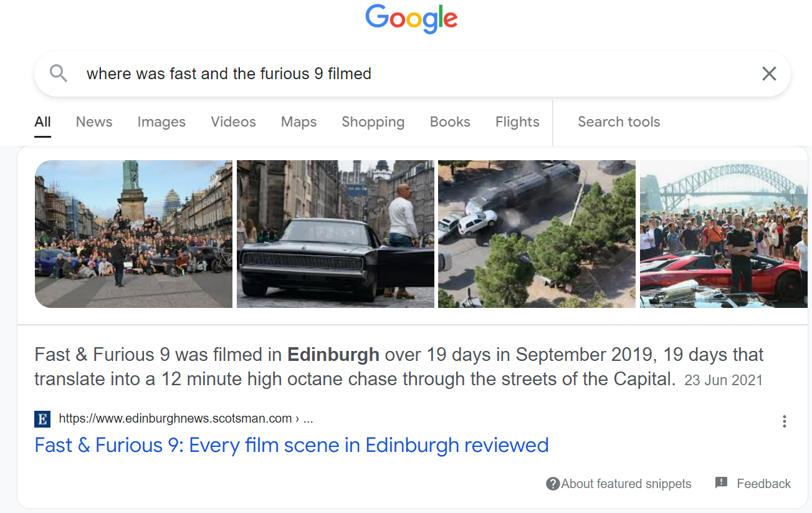Click the Edinburgh News favicon icon

(x=42, y=419)
